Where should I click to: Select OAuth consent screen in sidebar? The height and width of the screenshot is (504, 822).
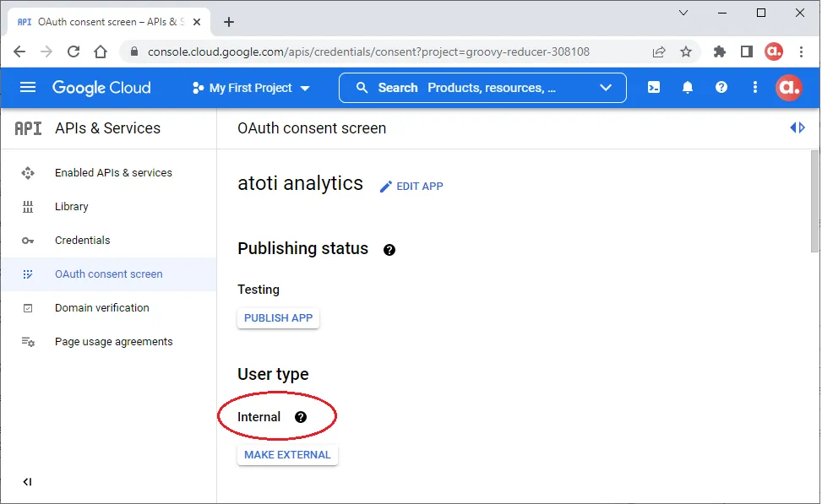108,274
